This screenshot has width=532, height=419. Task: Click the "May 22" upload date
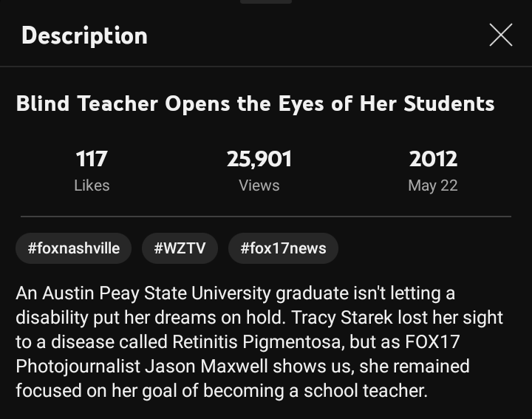(433, 185)
